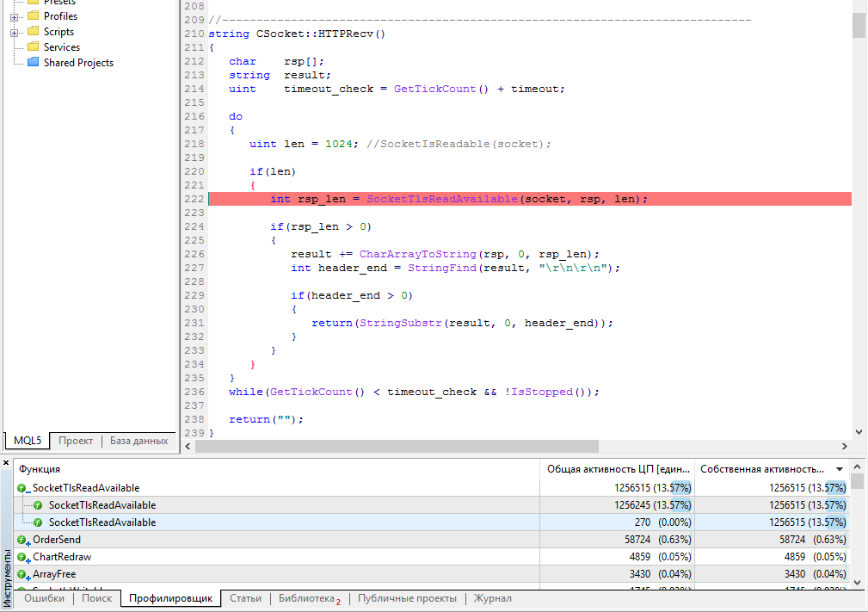Viewport: 868px width, 612px height.
Task: Switch to the База данных tab
Action: [x=139, y=441]
